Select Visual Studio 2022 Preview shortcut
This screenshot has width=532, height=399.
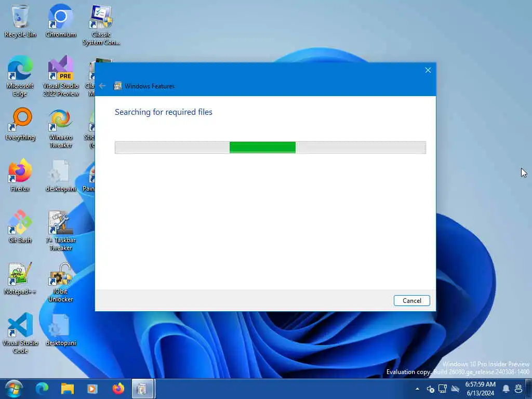[x=61, y=77]
